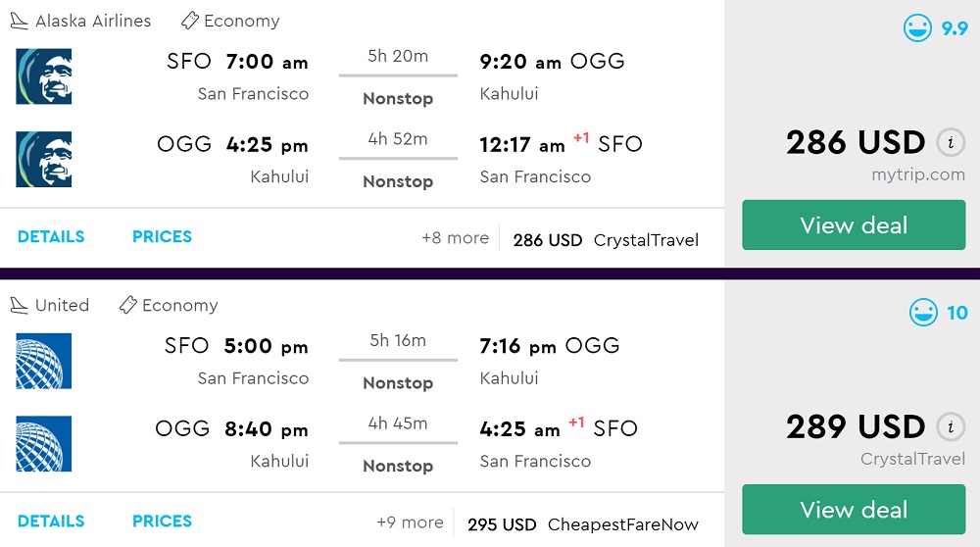Click the ticket icon next to United Economy
The height and width of the screenshot is (547, 980).
pos(127,306)
